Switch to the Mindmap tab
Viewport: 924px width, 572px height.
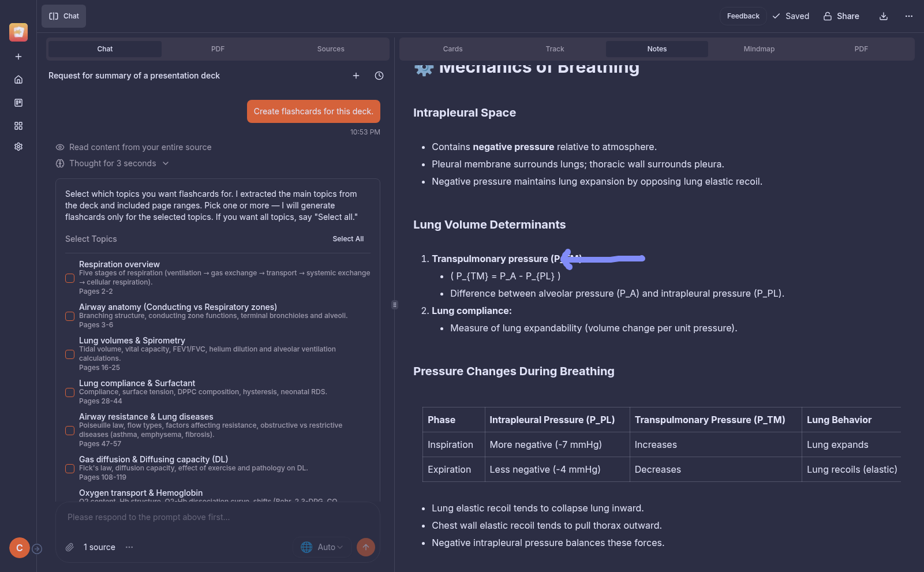[759, 49]
